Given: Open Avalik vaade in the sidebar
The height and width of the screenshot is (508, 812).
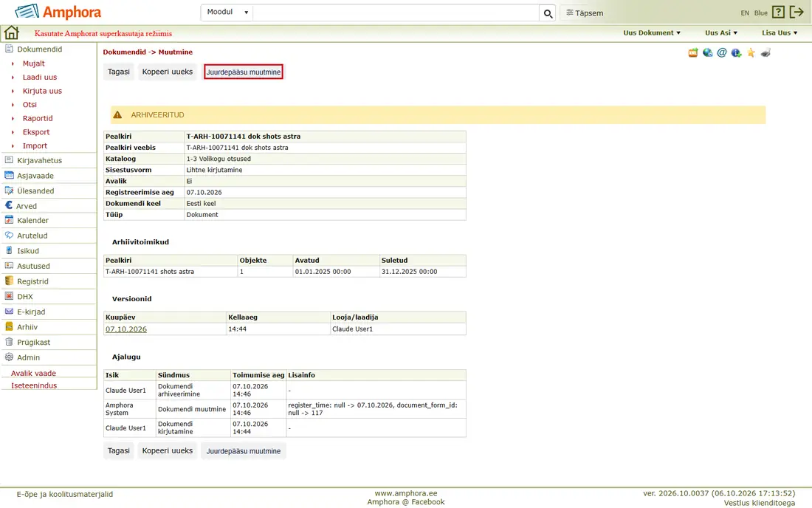Looking at the screenshot, I should 34,373.
